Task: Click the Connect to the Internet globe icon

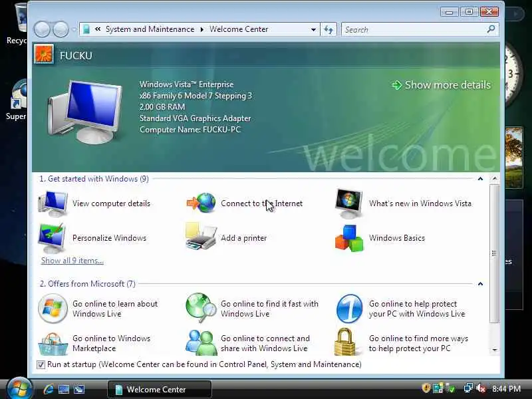Action: (201, 203)
